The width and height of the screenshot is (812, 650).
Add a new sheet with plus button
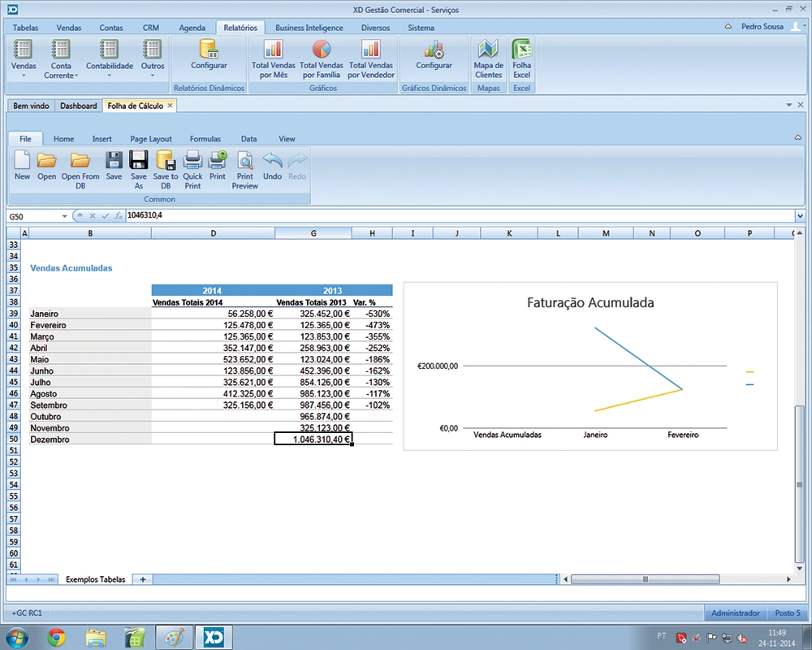pos(143,579)
